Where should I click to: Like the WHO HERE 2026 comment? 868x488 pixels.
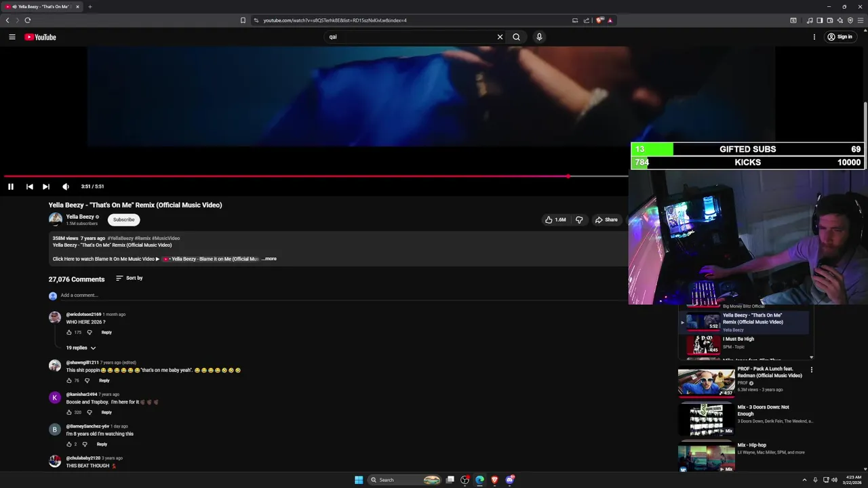[69, 333]
